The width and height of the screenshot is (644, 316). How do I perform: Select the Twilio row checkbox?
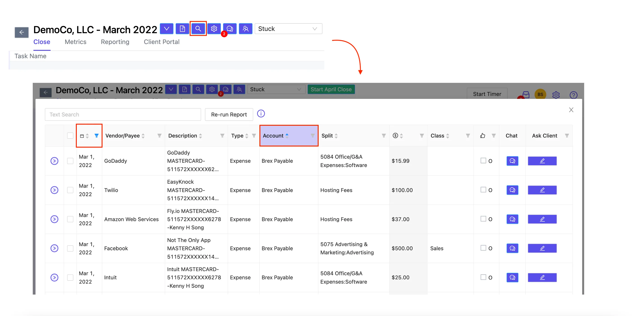point(70,190)
